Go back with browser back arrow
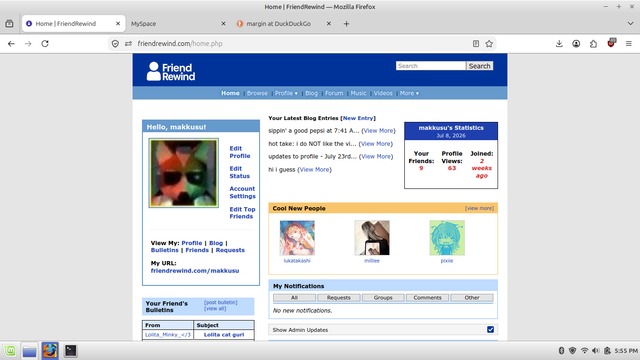This screenshot has width=640, height=360. [11, 44]
